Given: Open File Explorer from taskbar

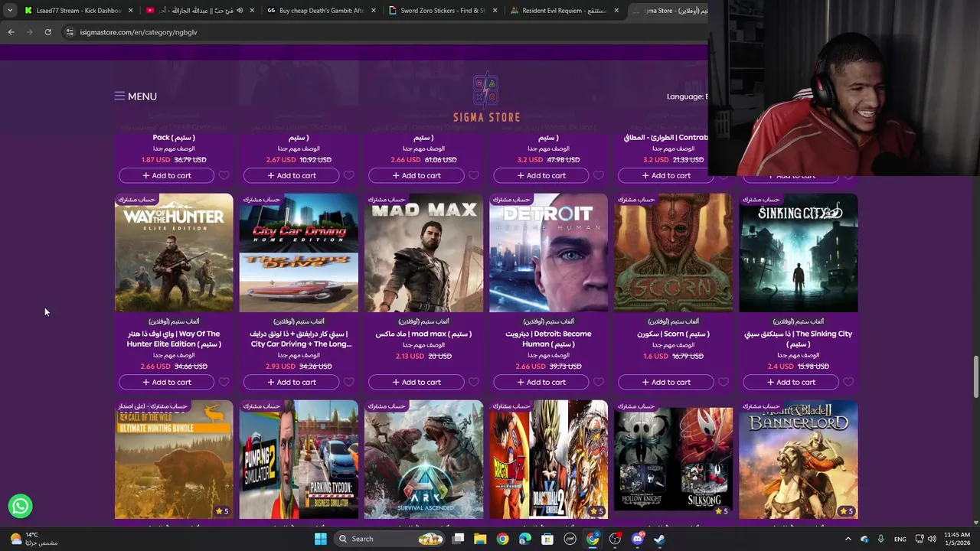Looking at the screenshot, I should coord(480,539).
